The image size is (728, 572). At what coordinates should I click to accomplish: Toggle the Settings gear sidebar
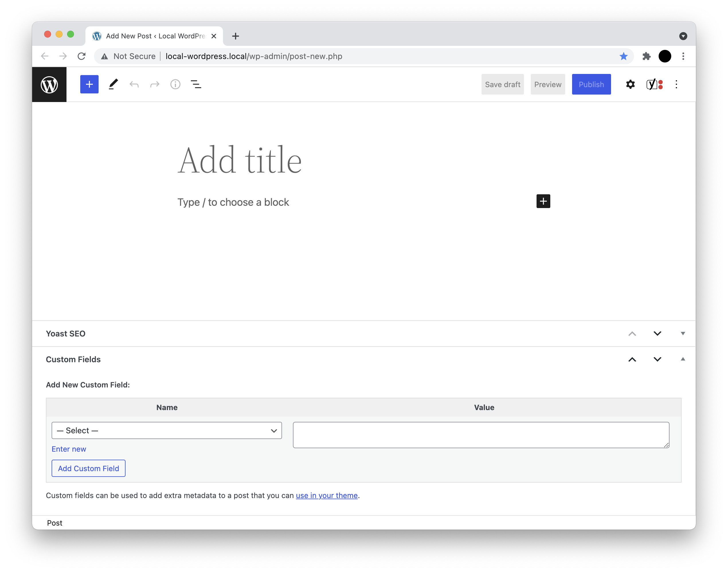click(x=630, y=84)
